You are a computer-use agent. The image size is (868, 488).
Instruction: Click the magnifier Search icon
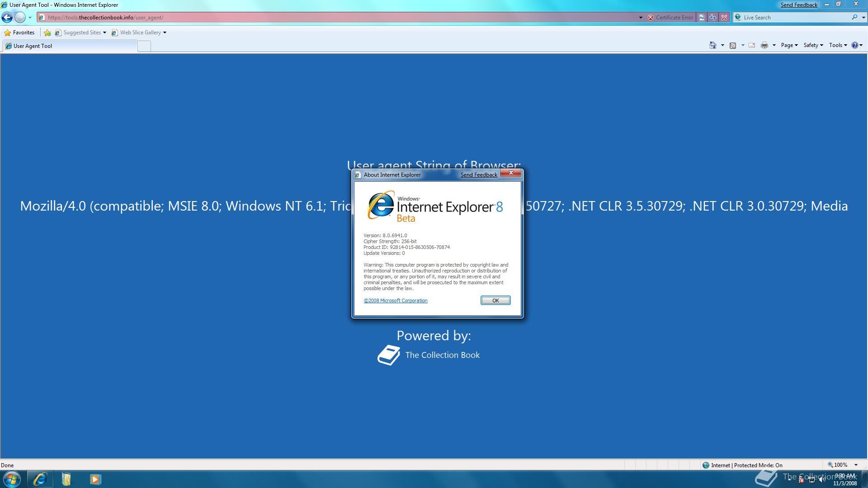point(854,17)
